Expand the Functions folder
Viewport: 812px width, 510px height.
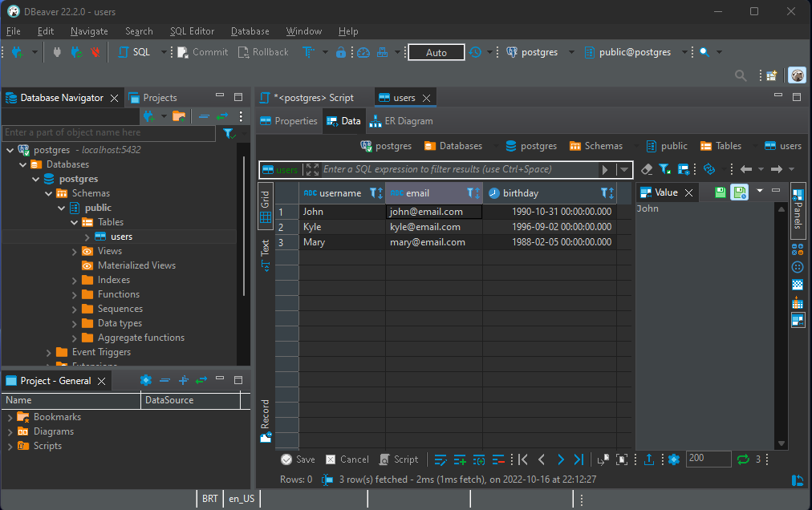75,295
